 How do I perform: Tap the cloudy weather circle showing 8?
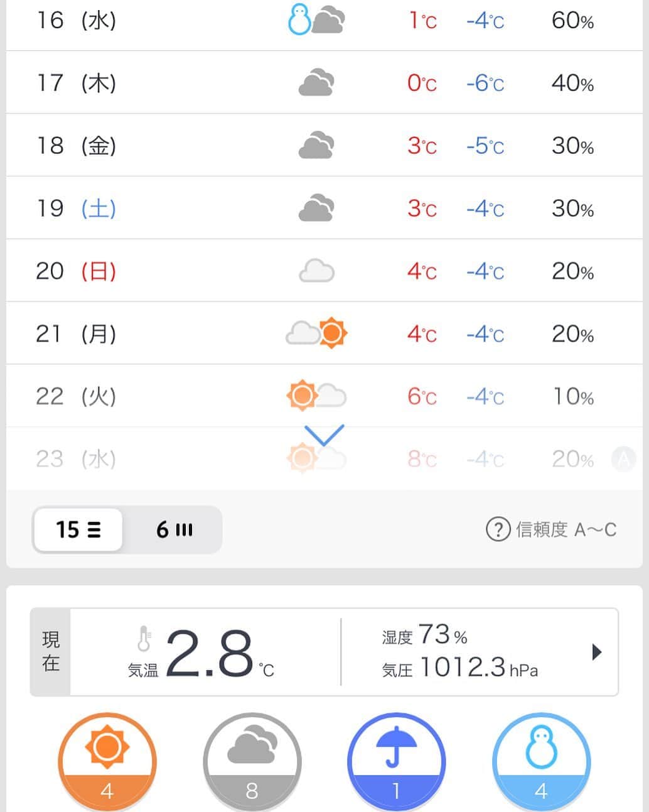(x=252, y=762)
